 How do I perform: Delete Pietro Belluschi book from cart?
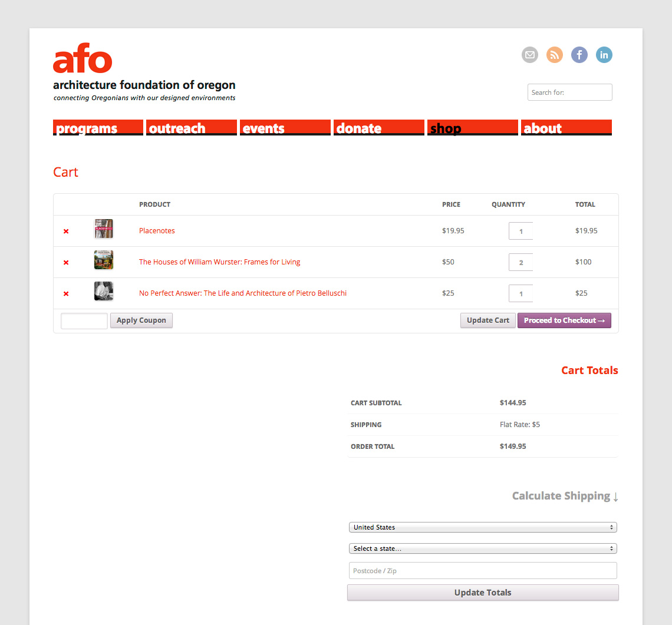coord(66,294)
